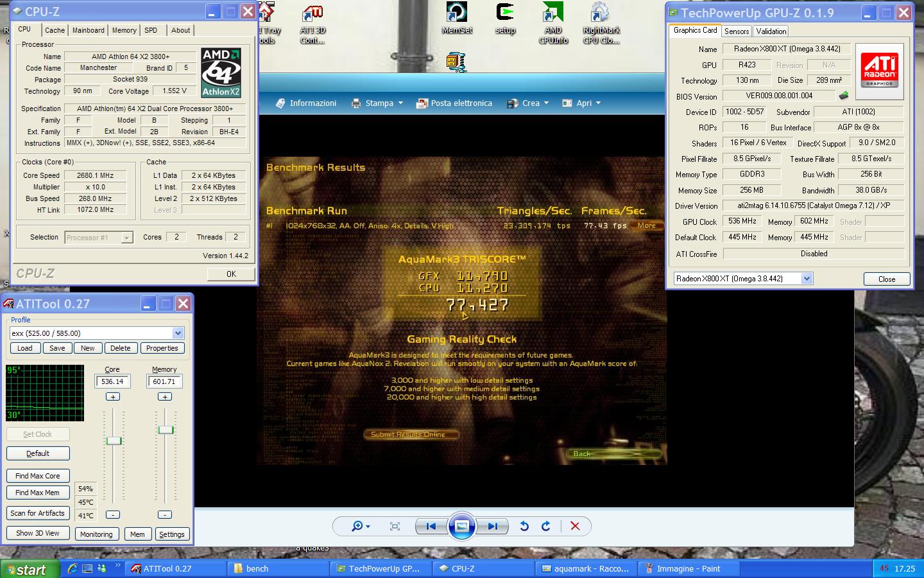Click Close in the GPU-Z window
The image size is (924, 578).
[x=887, y=279]
